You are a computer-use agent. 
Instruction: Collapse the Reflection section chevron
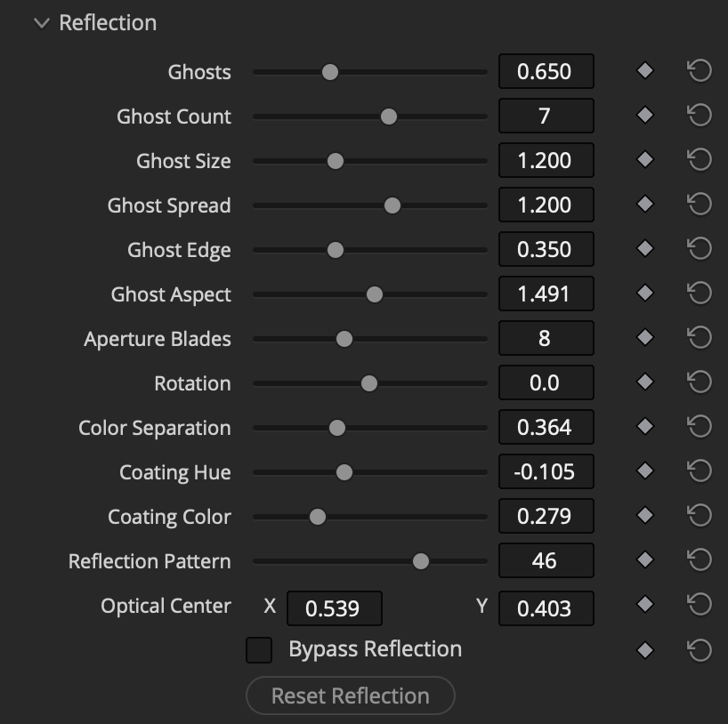click(42, 23)
